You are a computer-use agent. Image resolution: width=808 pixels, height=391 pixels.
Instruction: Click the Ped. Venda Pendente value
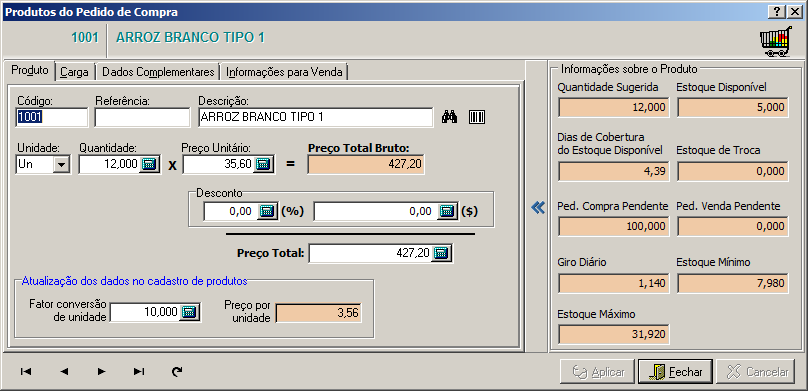(732, 227)
